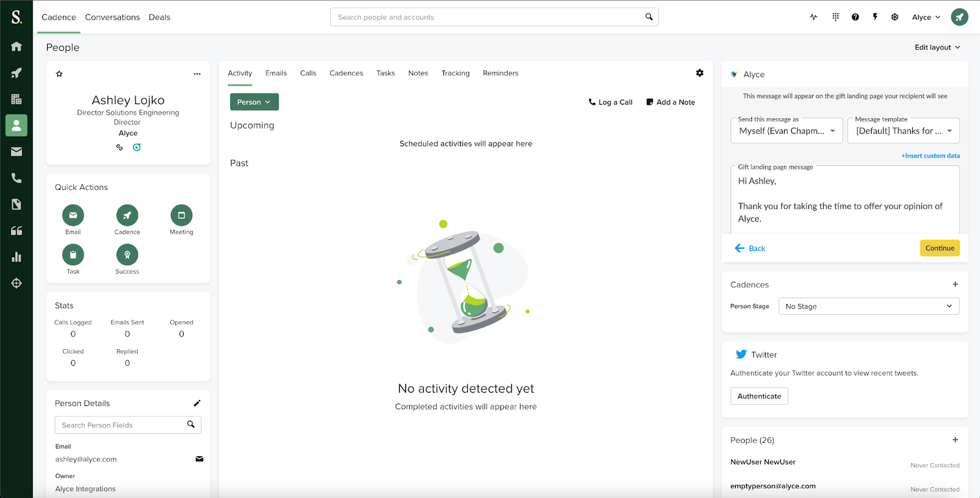Select the People sidebar icon
Image resolution: width=980 pixels, height=498 pixels.
(17, 126)
